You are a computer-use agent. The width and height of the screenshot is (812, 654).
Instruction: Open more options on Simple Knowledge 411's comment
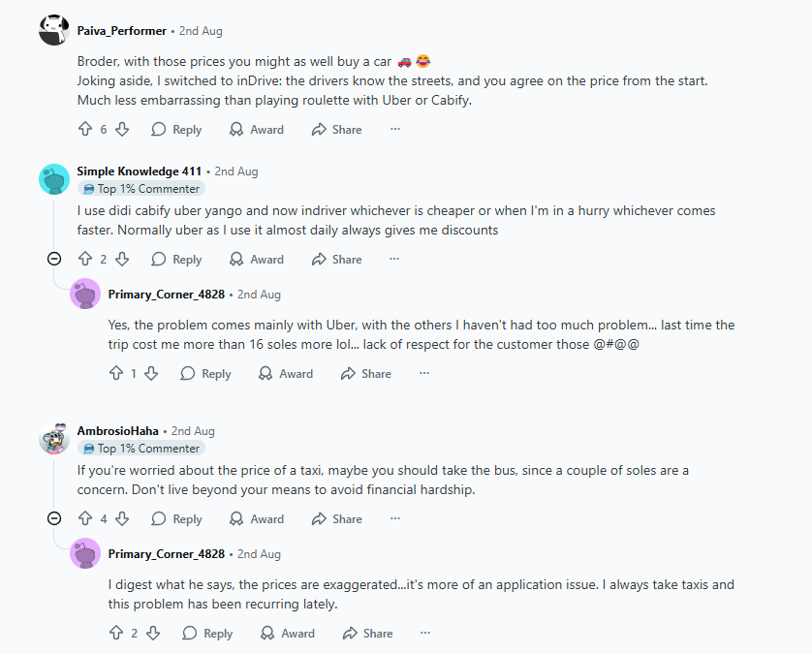coord(394,259)
